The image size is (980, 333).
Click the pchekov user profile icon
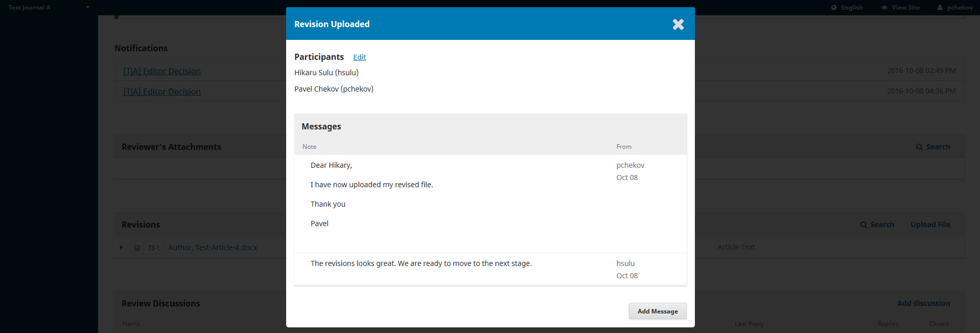[x=940, y=8]
